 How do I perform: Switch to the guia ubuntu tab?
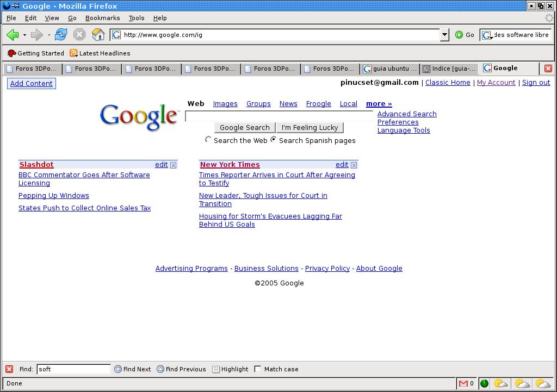[x=389, y=69]
